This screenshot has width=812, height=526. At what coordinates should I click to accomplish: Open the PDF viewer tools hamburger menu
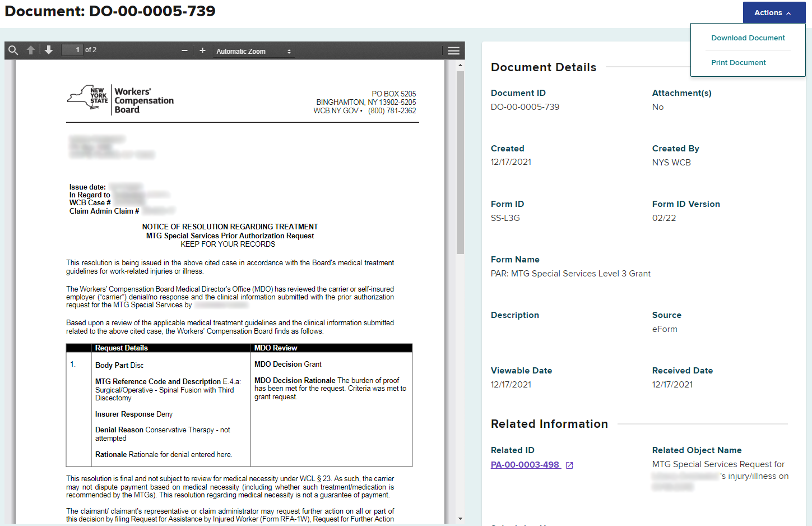click(x=453, y=50)
